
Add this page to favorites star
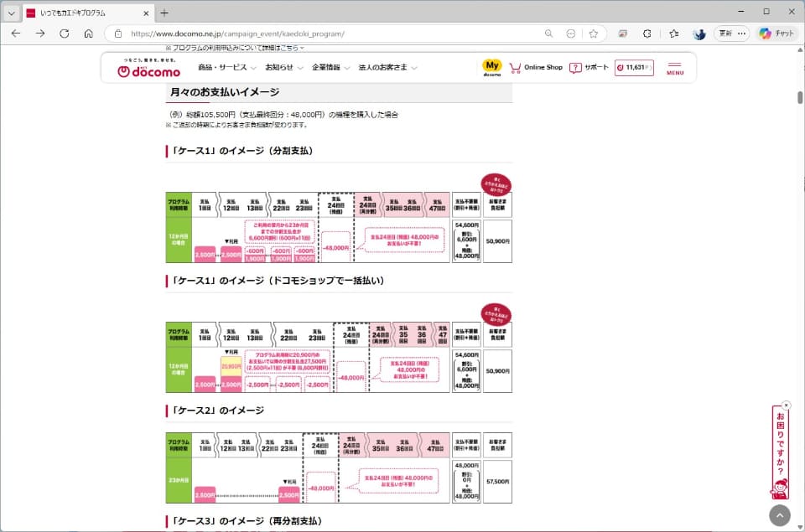594,34
